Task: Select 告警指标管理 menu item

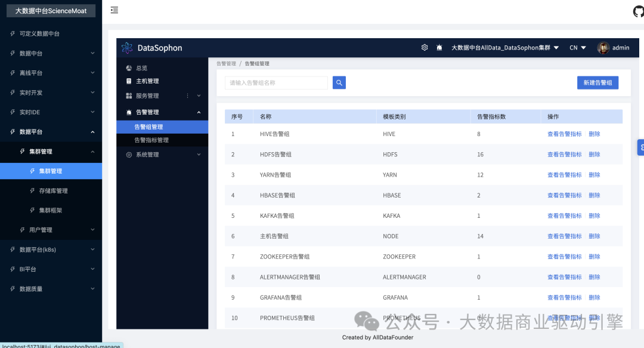Action: pos(151,140)
